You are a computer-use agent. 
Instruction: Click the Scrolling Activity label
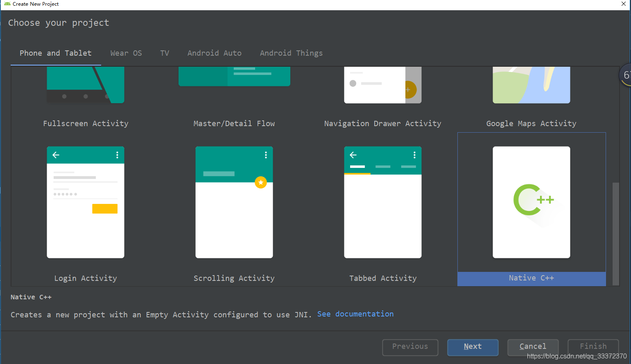tap(234, 278)
